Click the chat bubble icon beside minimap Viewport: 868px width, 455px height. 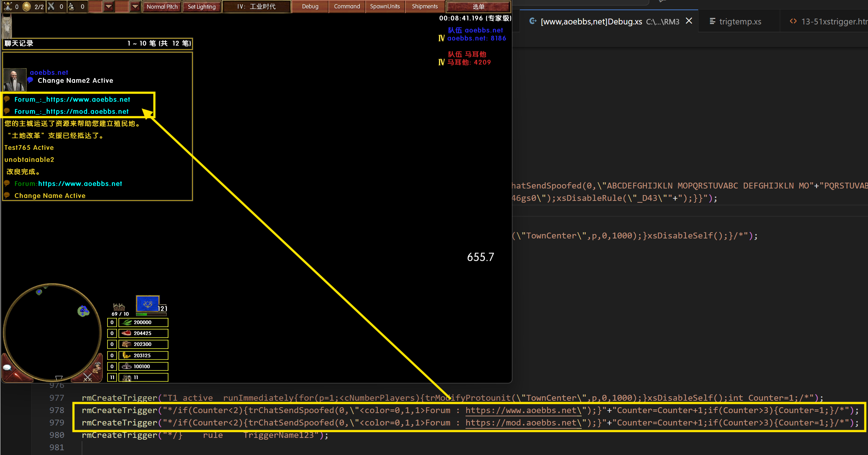pos(7,367)
